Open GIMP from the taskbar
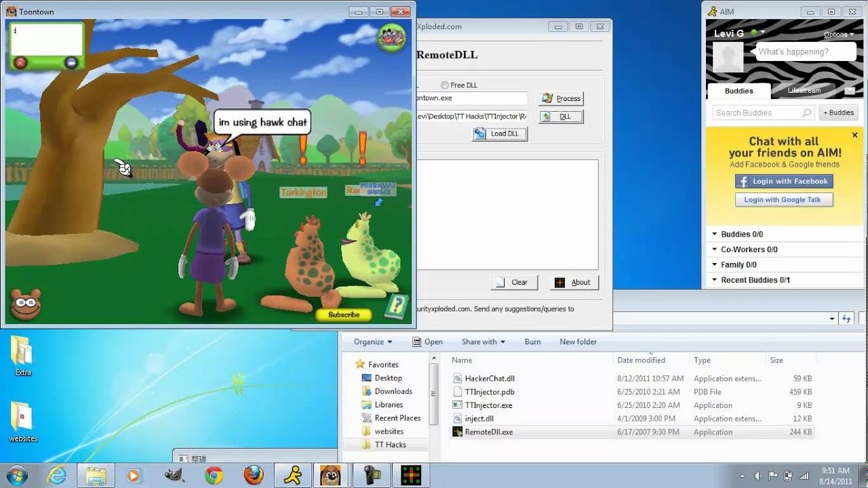Image resolution: width=868 pixels, height=488 pixels. click(174, 476)
